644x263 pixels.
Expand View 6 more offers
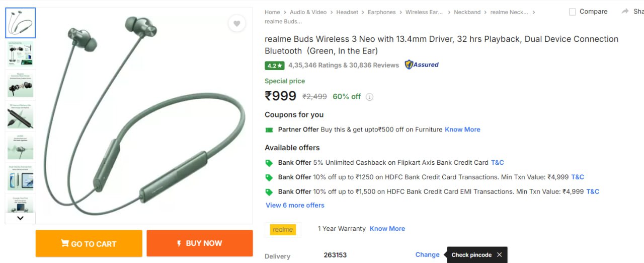point(295,206)
